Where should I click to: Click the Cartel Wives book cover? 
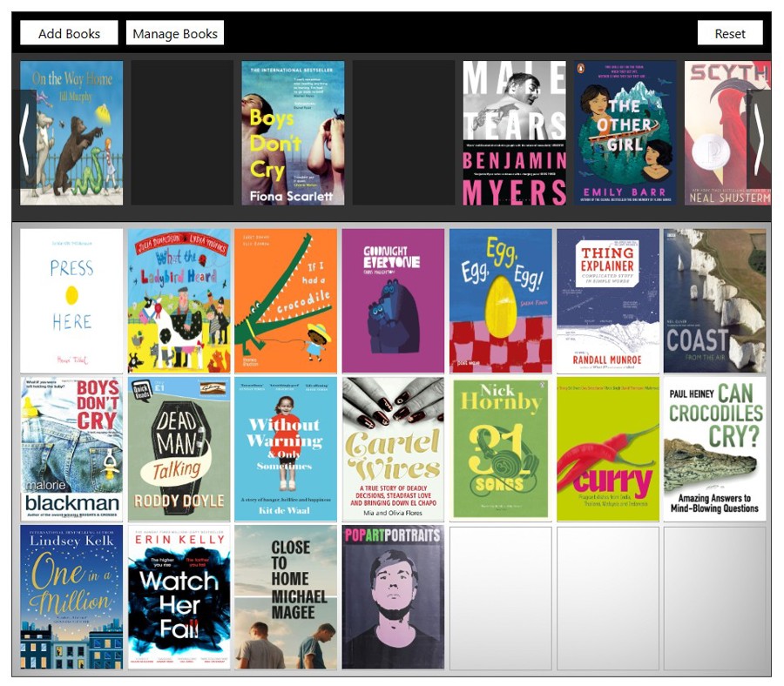[393, 449]
